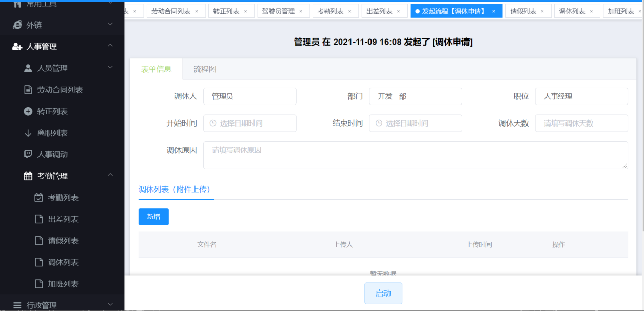
Task: Close the 考勤列表 tab
Action: (350, 11)
